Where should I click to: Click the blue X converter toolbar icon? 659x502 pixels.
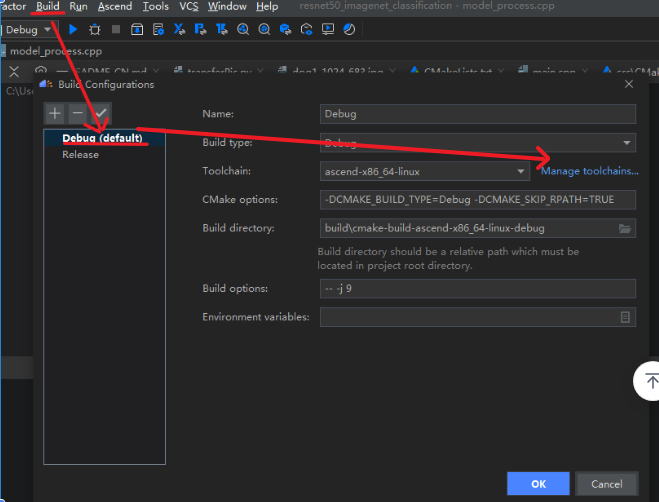coord(179,29)
